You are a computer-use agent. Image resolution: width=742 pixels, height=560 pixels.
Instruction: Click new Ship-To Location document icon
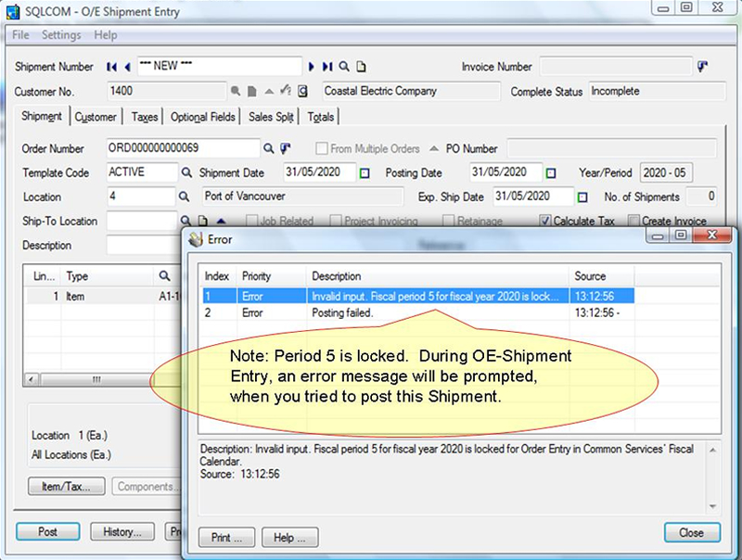pos(202,221)
